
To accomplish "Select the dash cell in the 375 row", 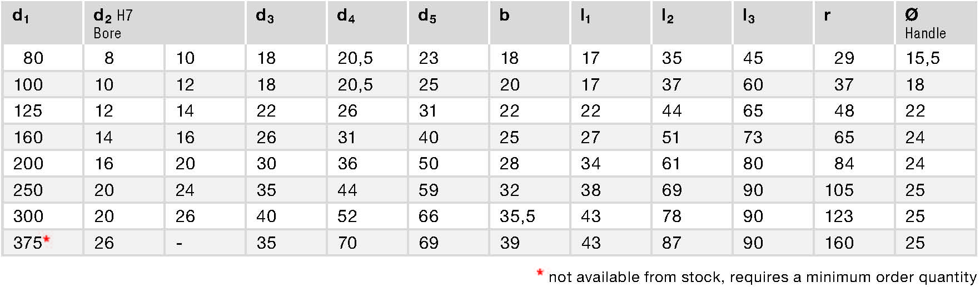I will pyautogui.click(x=179, y=243).
